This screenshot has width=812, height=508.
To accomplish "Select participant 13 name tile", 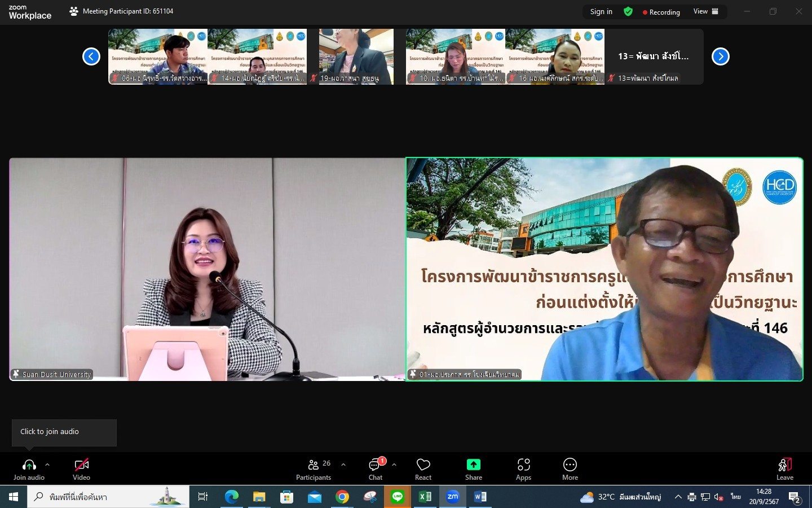I will click(x=654, y=56).
